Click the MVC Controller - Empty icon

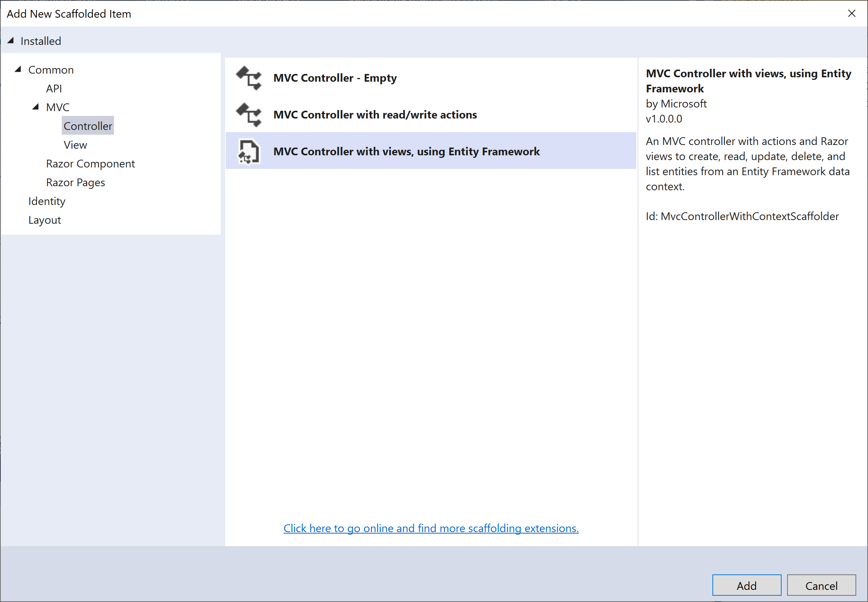(249, 78)
